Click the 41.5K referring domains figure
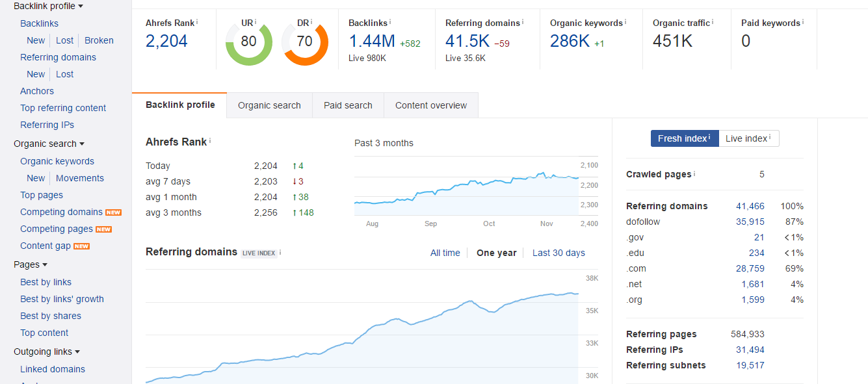Viewport: 868px width, 384px height. pyautogui.click(x=467, y=41)
